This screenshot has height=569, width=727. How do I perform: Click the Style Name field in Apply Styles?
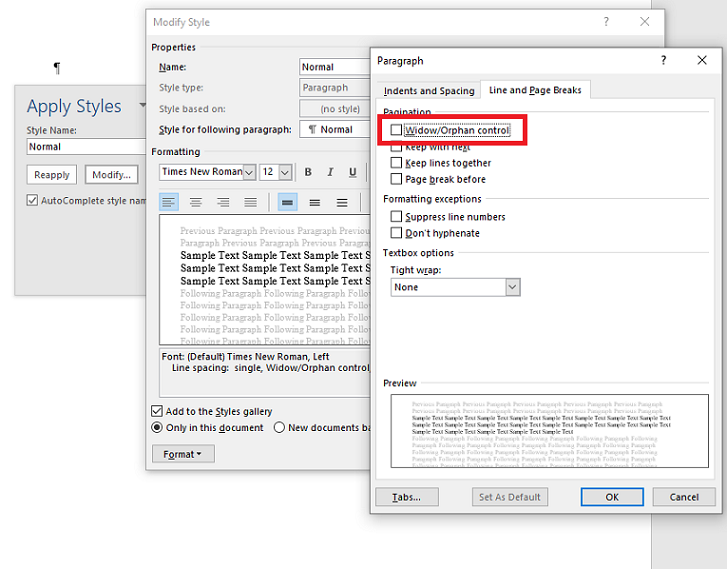pyautogui.click(x=86, y=147)
